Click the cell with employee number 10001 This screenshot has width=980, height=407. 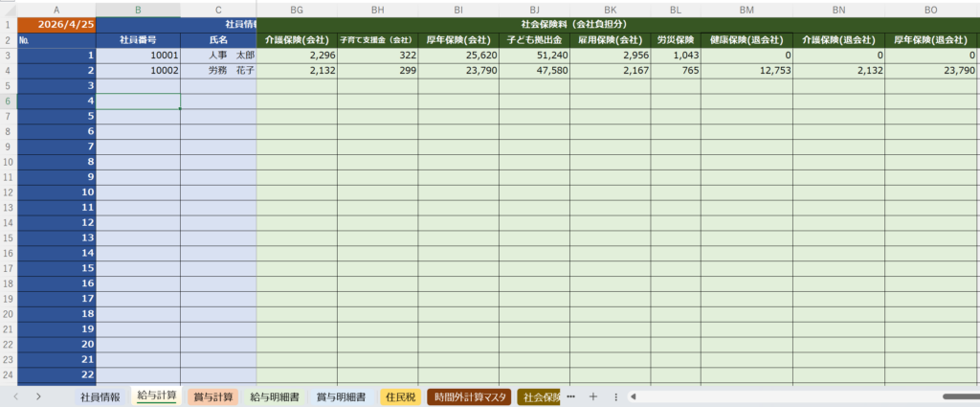point(138,56)
